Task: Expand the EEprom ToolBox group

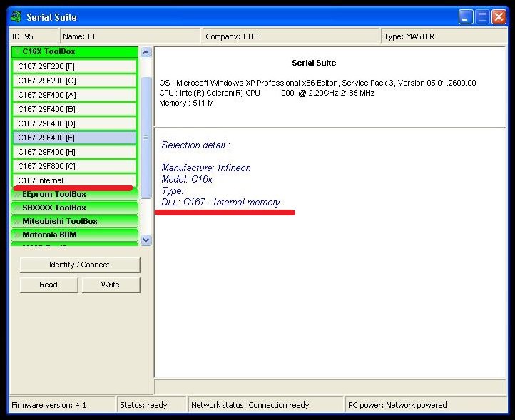Action: pyautogui.click(x=74, y=195)
